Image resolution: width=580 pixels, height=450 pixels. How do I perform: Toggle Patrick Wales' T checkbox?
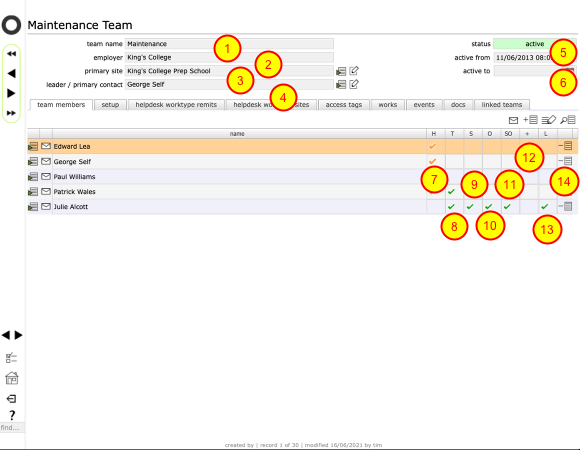(x=451, y=192)
